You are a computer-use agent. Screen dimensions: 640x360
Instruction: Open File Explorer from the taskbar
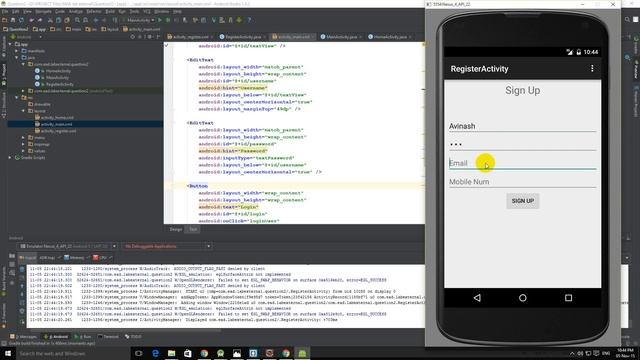pos(171,353)
